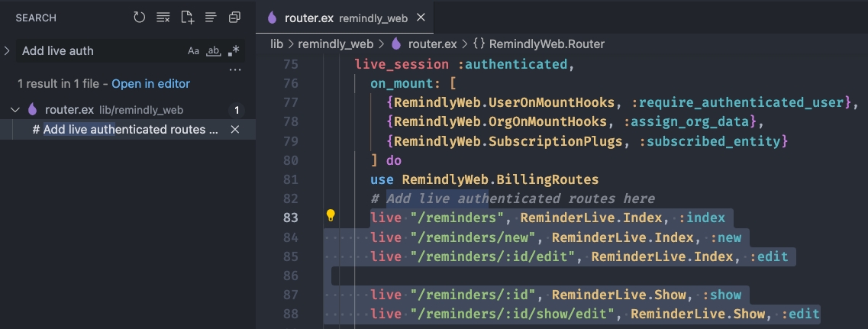Image resolution: width=868 pixels, height=329 pixels.
Task: Open a new search editor
Action: 187,18
